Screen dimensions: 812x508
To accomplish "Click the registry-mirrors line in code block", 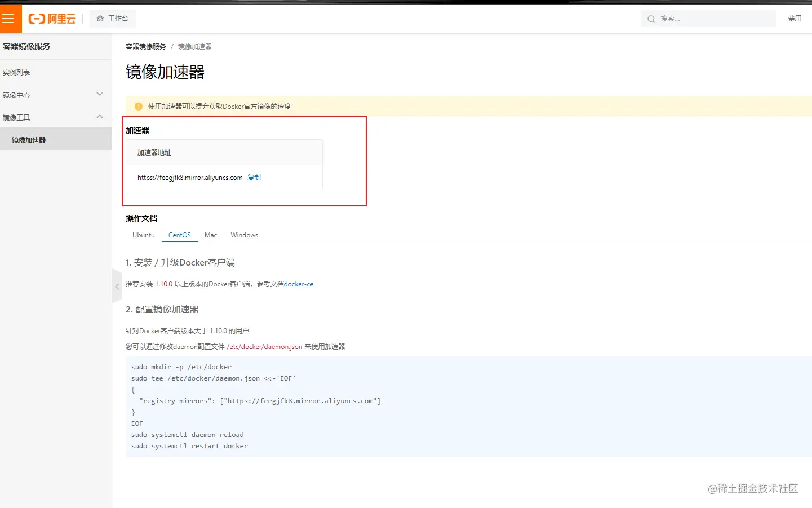I will tap(260, 401).
